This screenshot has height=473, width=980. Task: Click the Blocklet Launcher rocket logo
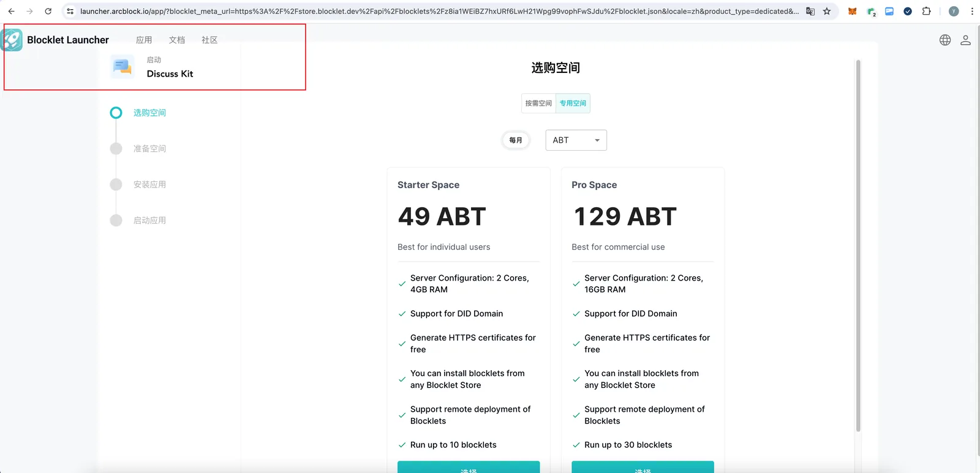[12, 40]
